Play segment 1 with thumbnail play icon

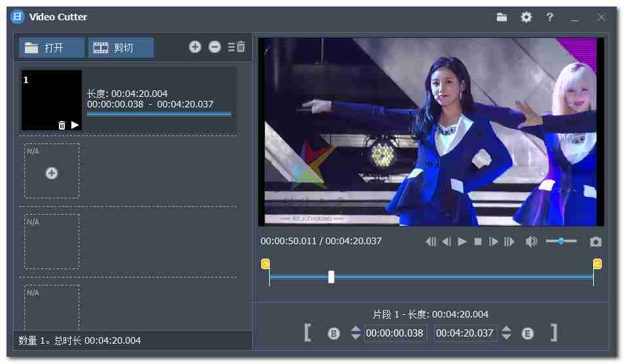pyautogui.click(x=75, y=125)
